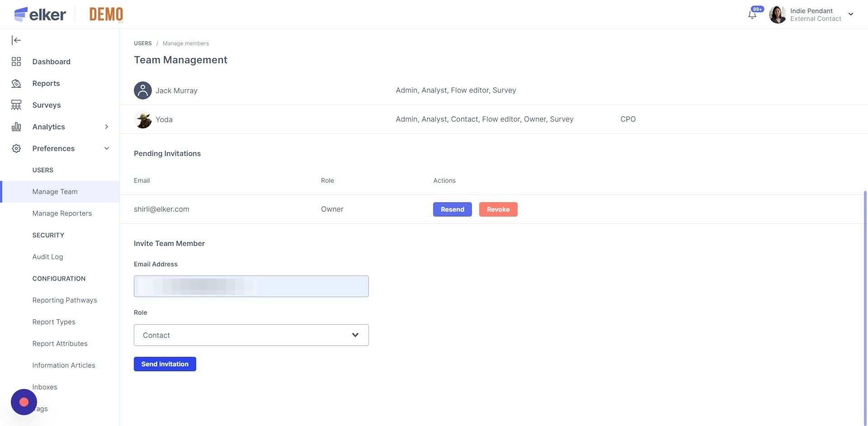868x426 pixels.
Task: Resend the invitation to shirli@elker.com
Action: (x=452, y=209)
